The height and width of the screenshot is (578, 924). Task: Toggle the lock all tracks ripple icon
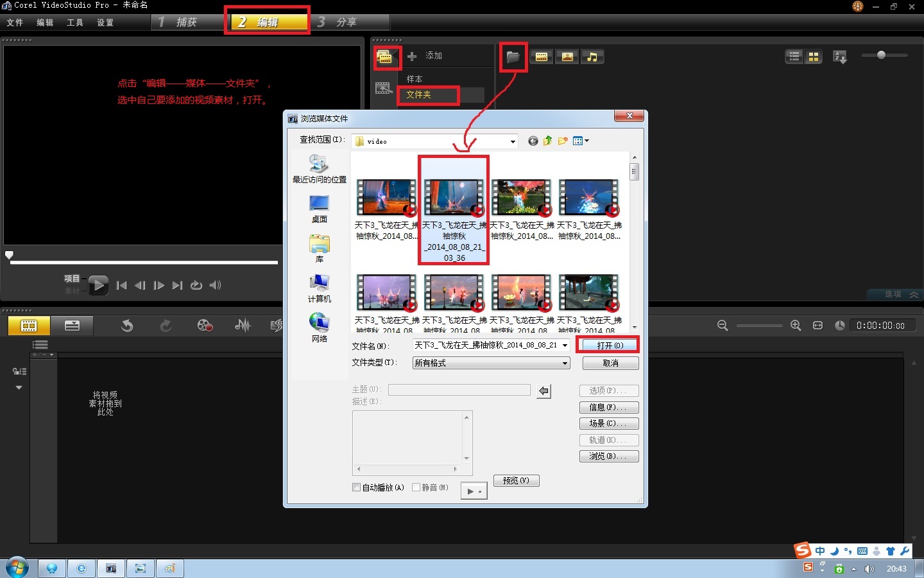point(19,371)
